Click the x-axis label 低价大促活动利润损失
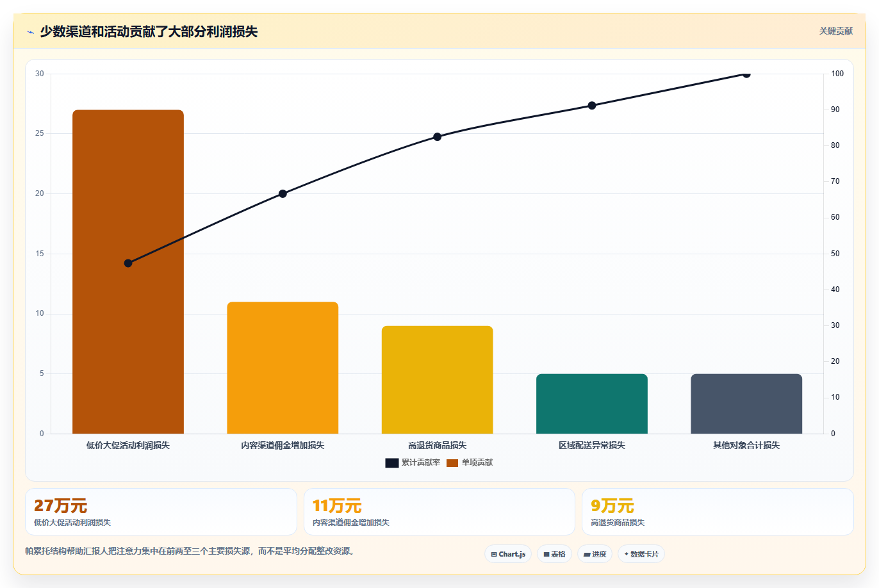Image resolution: width=879 pixels, height=588 pixels. tap(128, 445)
